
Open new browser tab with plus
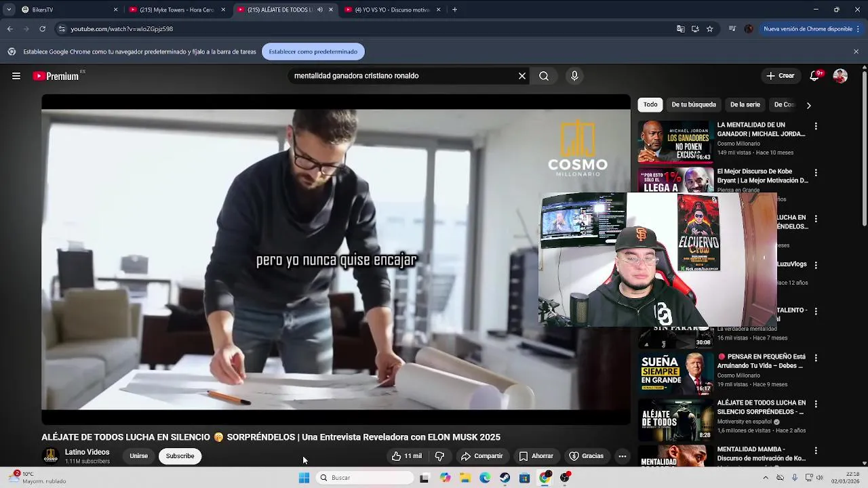(x=454, y=9)
